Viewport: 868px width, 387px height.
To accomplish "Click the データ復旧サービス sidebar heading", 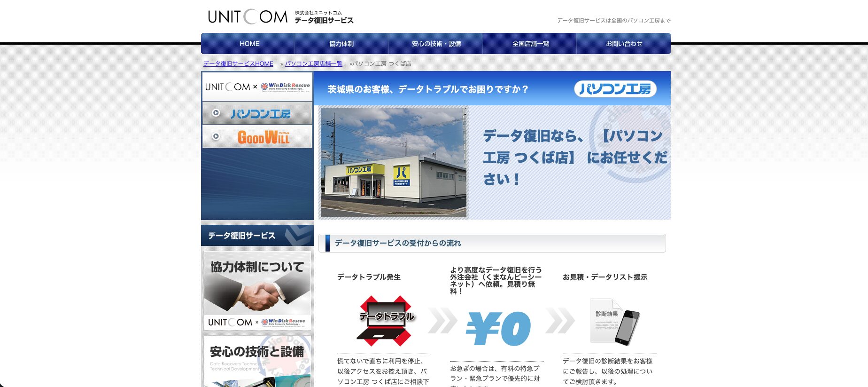I will tap(257, 235).
